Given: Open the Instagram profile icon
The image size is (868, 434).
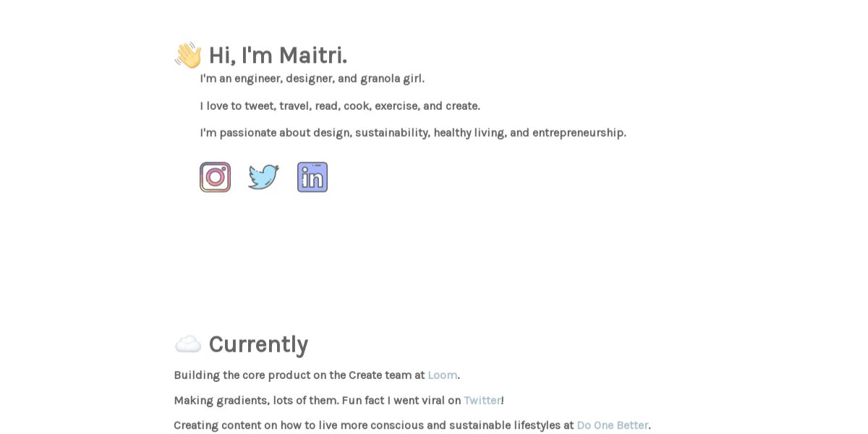Looking at the screenshot, I should [x=215, y=177].
